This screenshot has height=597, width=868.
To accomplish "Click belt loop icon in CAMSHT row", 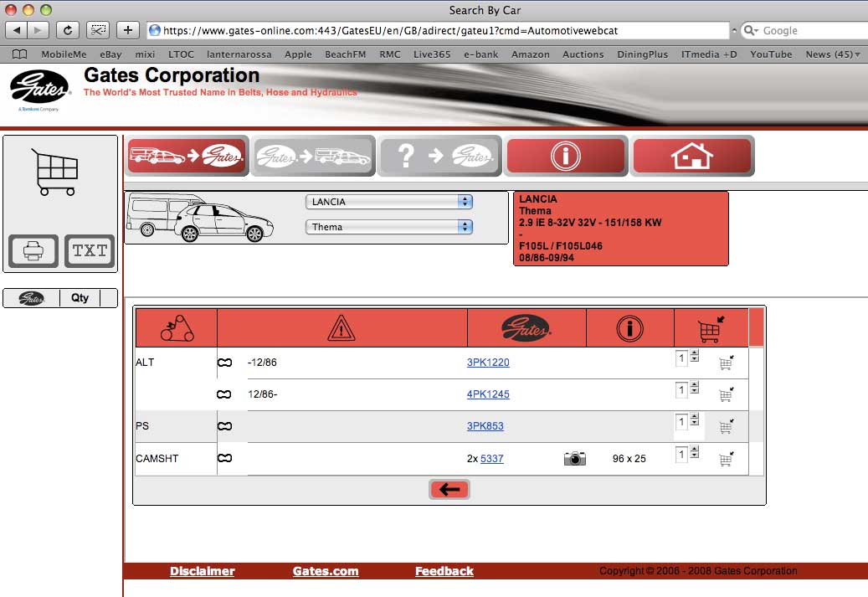I will (x=224, y=459).
